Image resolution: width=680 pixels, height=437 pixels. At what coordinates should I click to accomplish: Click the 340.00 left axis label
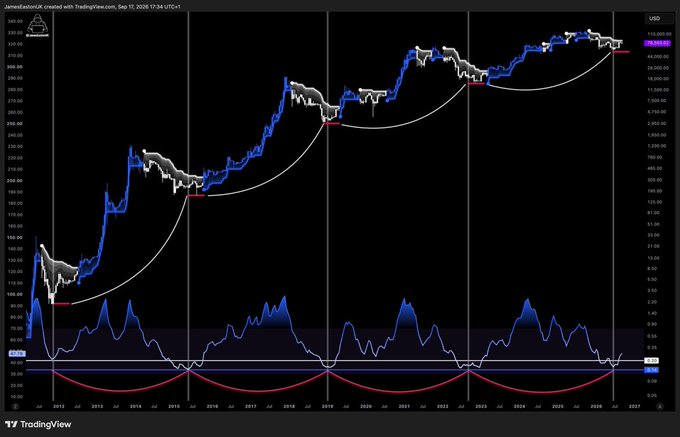click(x=15, y=21)
